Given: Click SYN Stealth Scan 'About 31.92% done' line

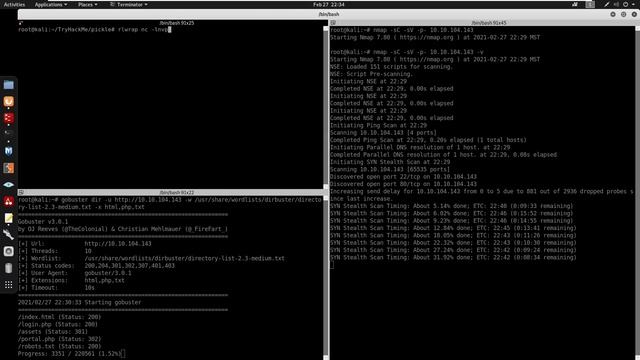Looking at the screenshot, I should [x=453, y=258].
